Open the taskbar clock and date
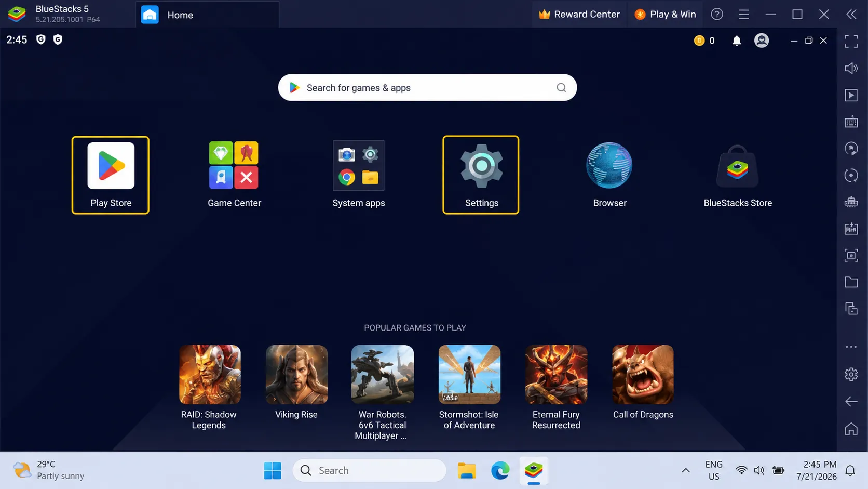 [x=817, y=470]
